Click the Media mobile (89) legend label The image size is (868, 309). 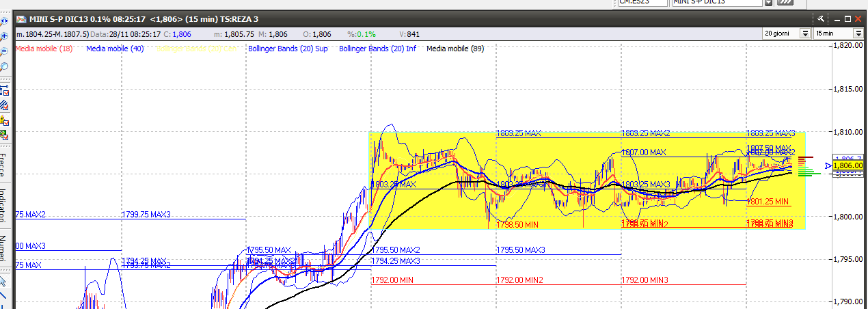click(455, 49)
